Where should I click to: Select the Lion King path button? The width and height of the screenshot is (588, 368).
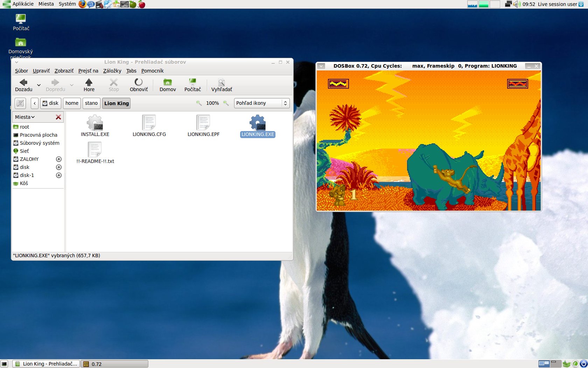click(x=116, y=103)
